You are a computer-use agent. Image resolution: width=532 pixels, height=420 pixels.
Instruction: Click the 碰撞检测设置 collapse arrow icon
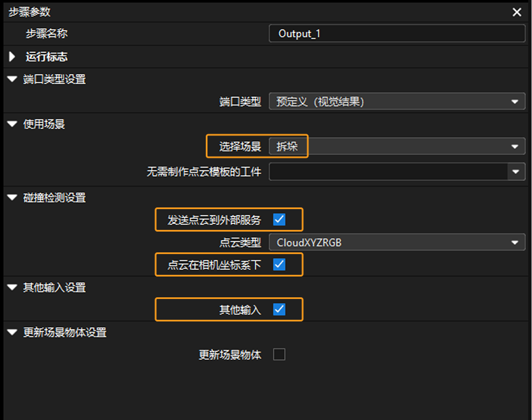coord(12,198)
